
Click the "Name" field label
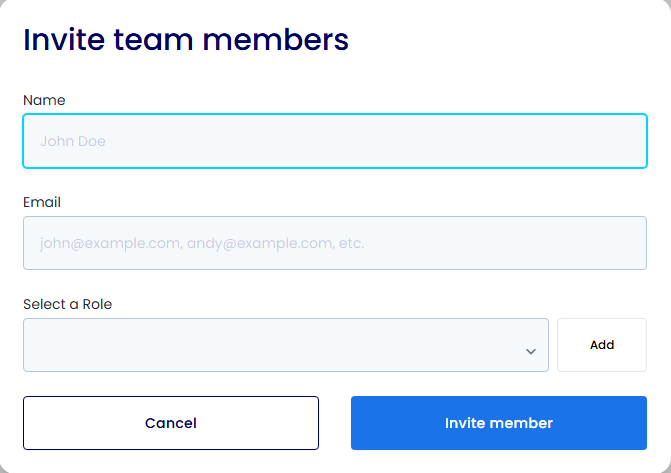44,100
